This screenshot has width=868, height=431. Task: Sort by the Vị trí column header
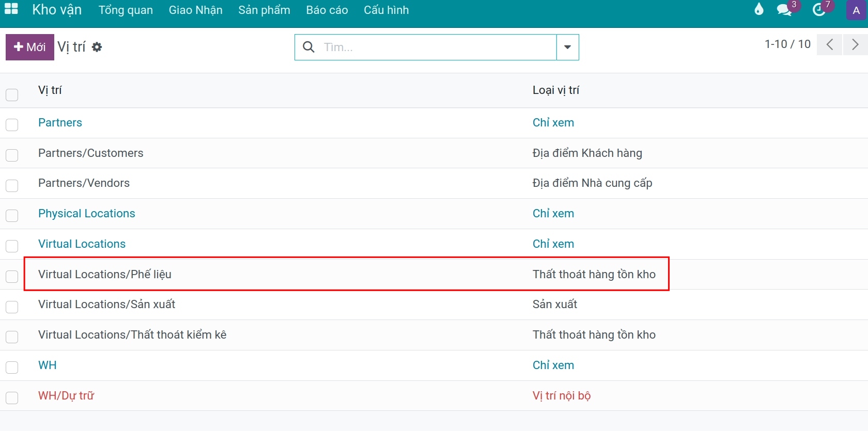[50, 90]
